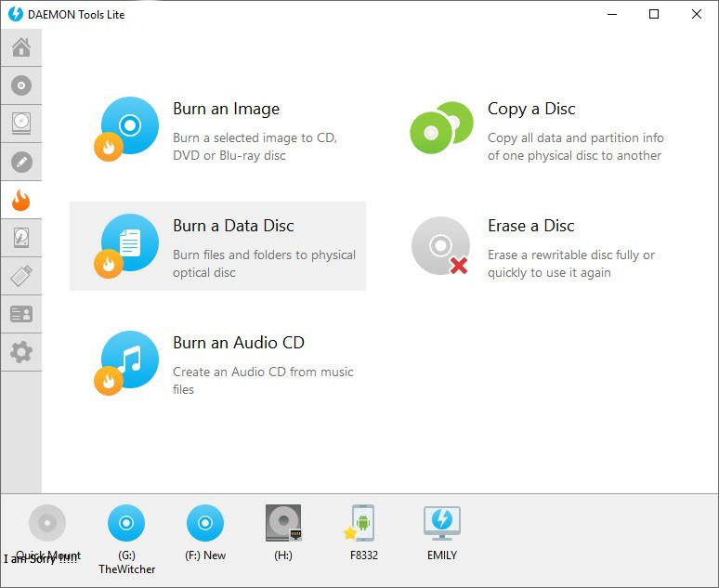719x588 pixels.
Task: Open the Copy a Disc heading
Action: [531, 110]
